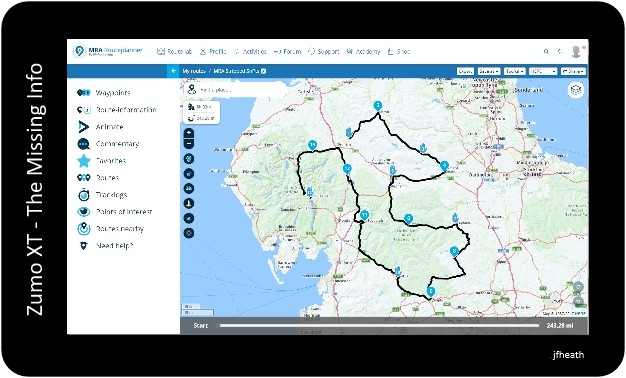The height and width of the screenshot is (378, 626).
Task: Click the back arrow in blue bar
Action: (x=173, y=71)
